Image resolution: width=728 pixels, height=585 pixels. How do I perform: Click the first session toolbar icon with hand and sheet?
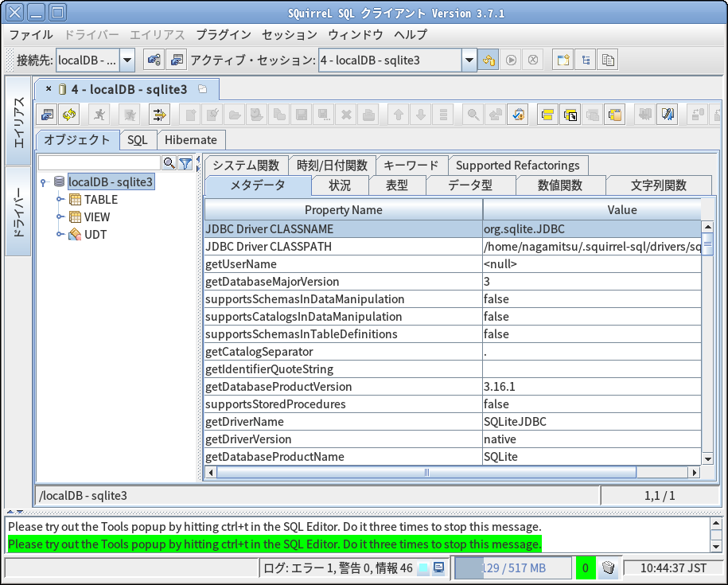[x=47, y=115]
